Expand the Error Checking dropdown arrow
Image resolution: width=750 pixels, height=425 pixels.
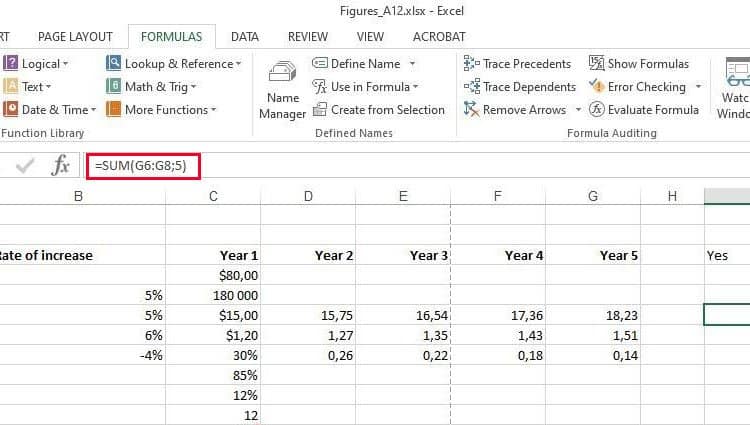tap(698, 87)
